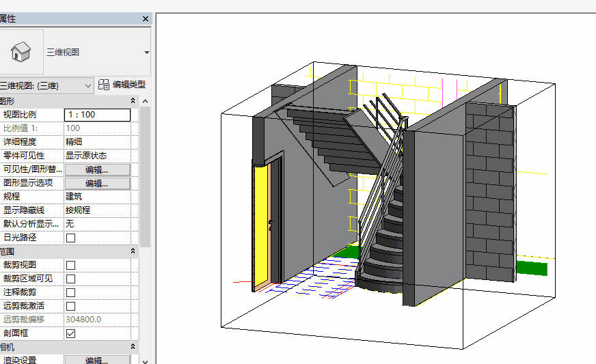The height and width of the screenshot is (364, 596).
Task: Enable the 注释裁剪 checkbox
Action: click(x=70, y=292)
